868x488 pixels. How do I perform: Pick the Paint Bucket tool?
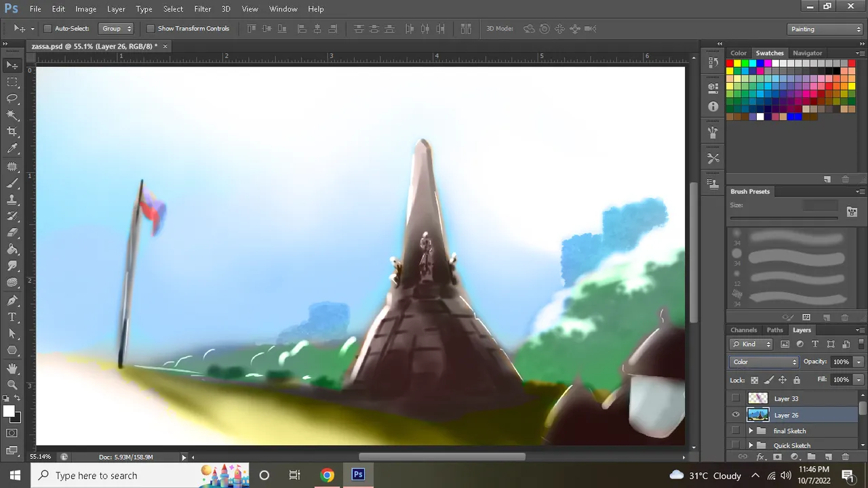click(12, 249)
